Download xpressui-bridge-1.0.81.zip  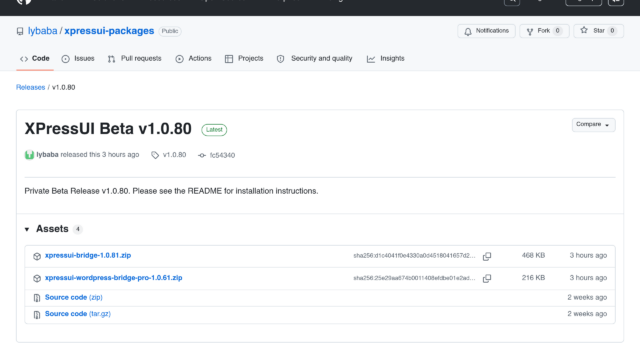[88, 256]
